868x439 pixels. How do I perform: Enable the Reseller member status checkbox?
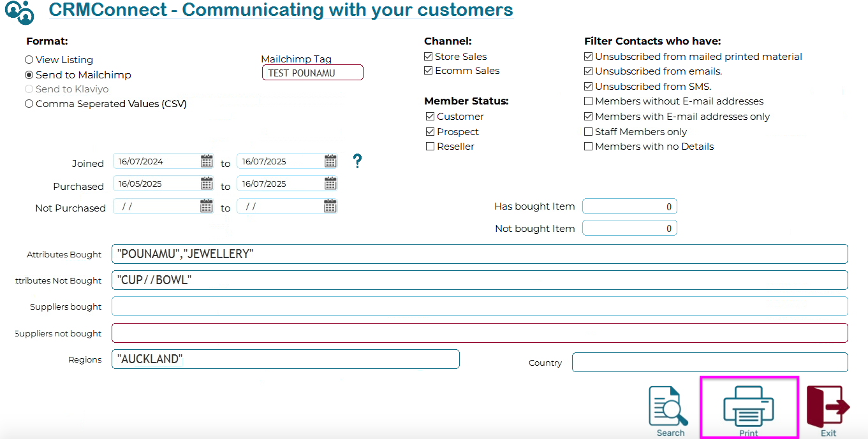pyautogui.click(x=430, y=147)
